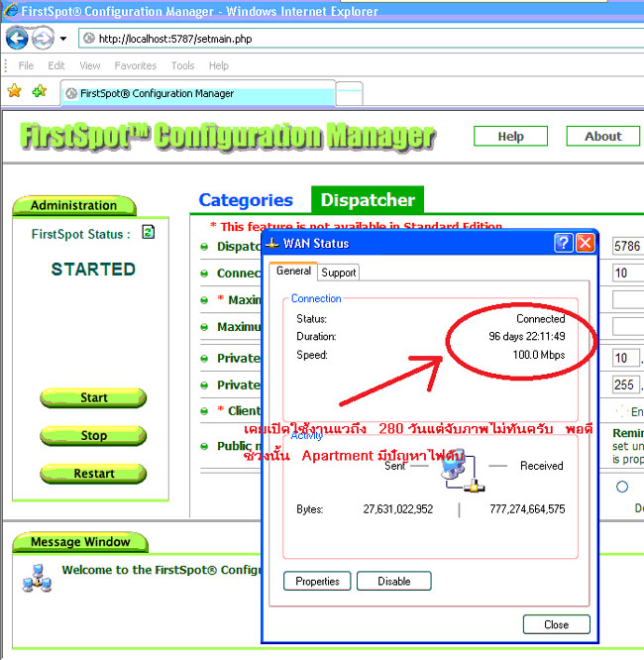Expand the recent pages dropdown arrow
The width and height of the screenshot is (644, 660).
click(62, 39)
